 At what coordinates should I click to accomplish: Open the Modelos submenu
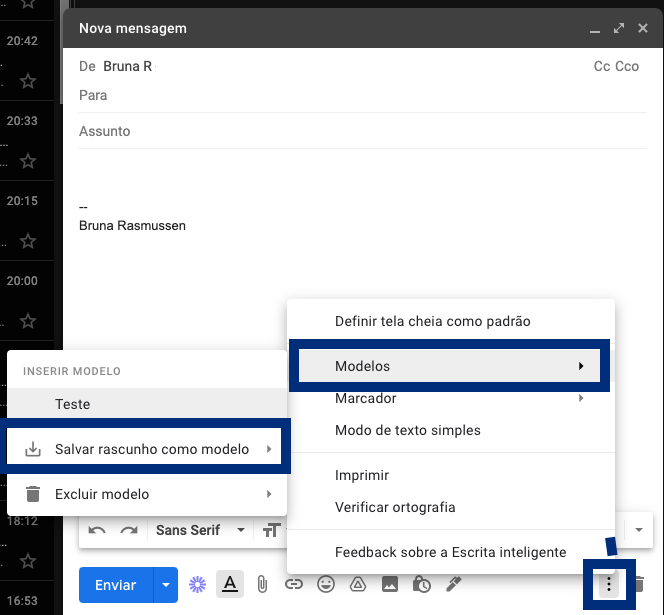(x=449, y=366)
